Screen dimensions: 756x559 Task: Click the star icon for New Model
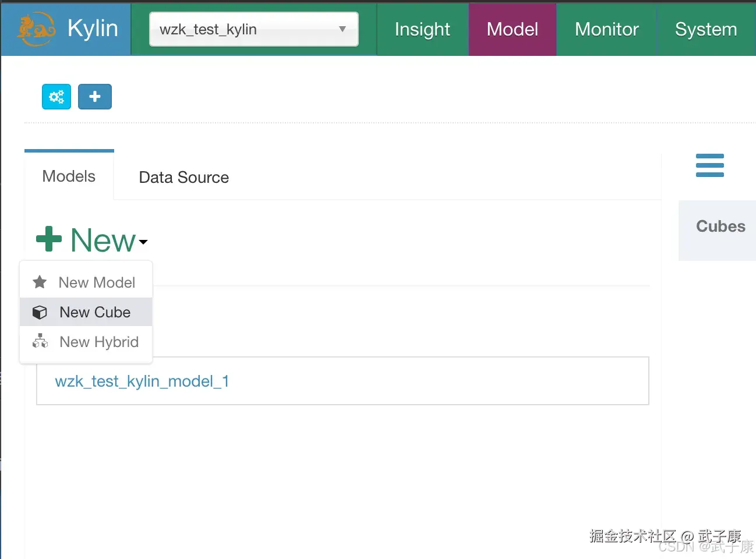pyautogui.click(x=40, y=282)
